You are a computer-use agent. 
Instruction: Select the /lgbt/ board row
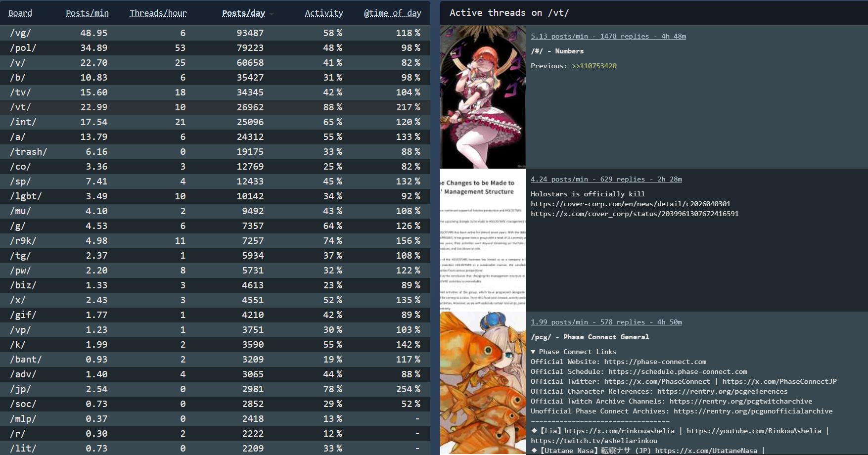pos(215,196)
